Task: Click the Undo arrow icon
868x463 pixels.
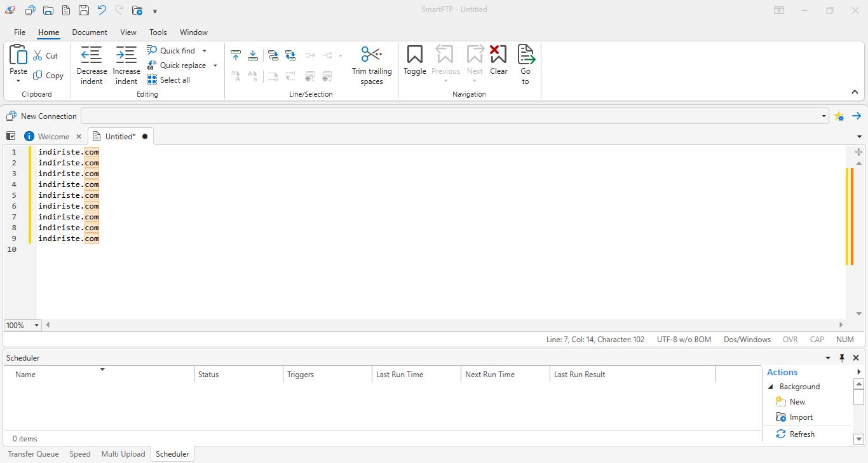Action: point(102,10)
